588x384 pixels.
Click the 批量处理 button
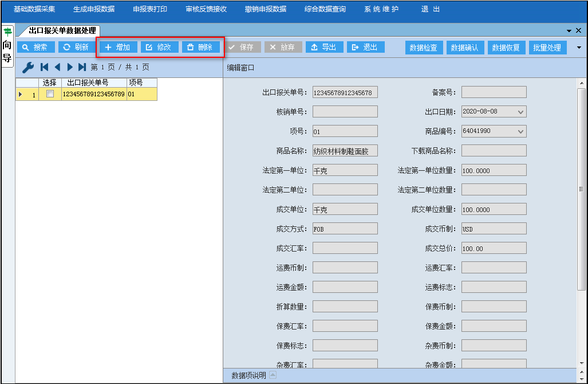pyautogui.click(x=547, y=48)
